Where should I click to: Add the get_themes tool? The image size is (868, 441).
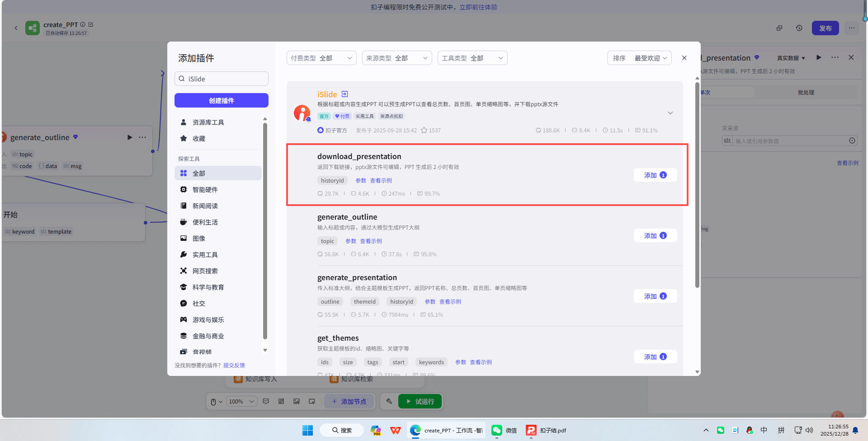pyautogui.click(x=655, y=357)
